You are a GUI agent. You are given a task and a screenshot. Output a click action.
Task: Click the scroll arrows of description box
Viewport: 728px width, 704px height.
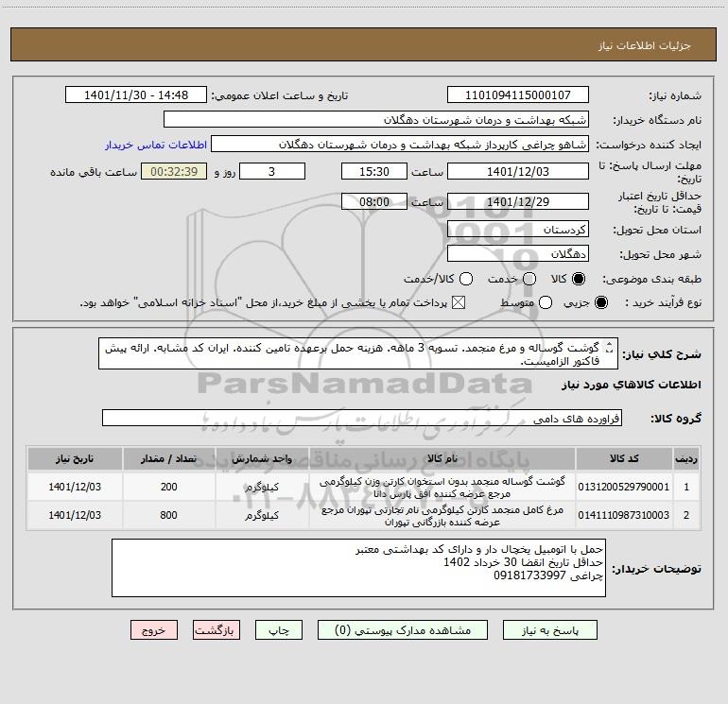click(610, 347)
